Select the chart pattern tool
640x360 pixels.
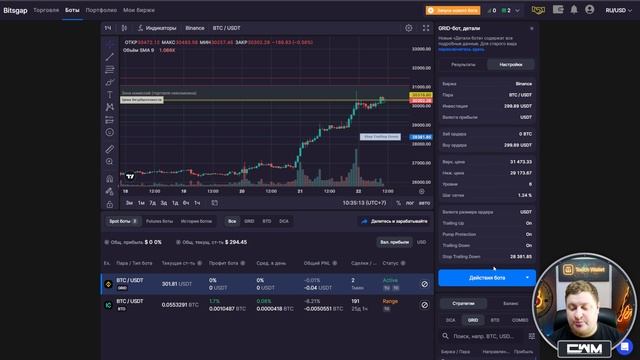[109, 107]
